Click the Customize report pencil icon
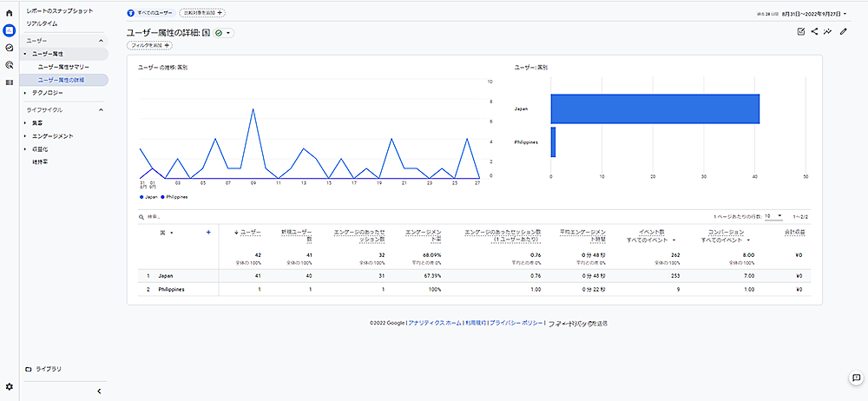868x401 pixels. (x=843, y=32)
